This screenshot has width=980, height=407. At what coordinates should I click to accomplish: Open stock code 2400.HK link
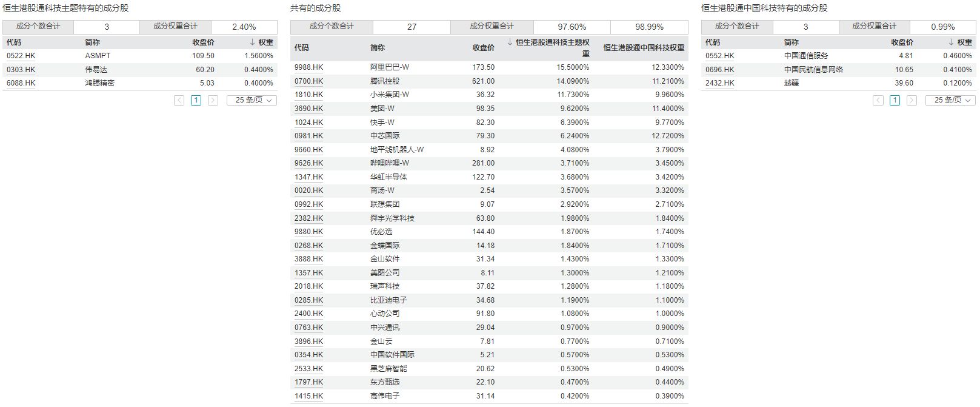(x=309, y=314)
